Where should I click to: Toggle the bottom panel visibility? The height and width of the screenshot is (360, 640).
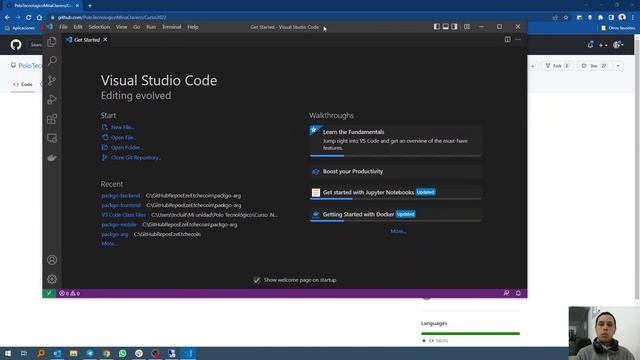[x=446, y=27]
